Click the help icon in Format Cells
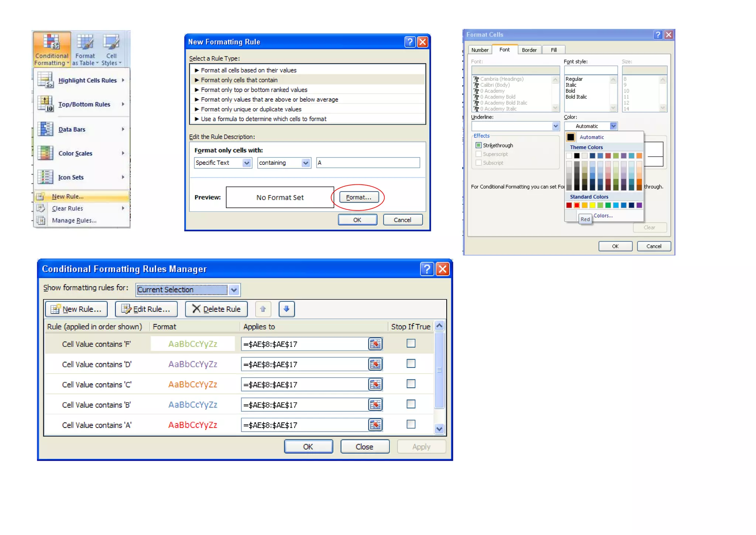The width and height of the screenshot is (756, 535). coord(658,34)
